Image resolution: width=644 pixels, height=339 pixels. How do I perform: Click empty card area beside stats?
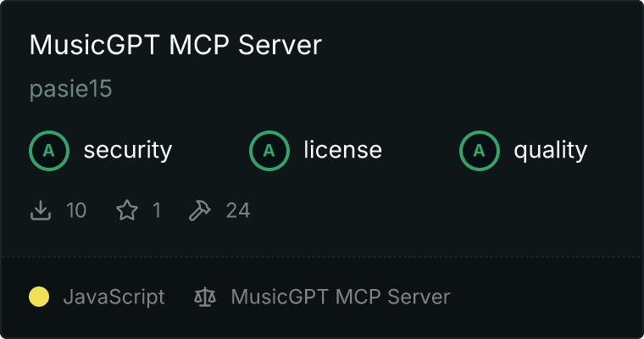[x=443, y=210]
